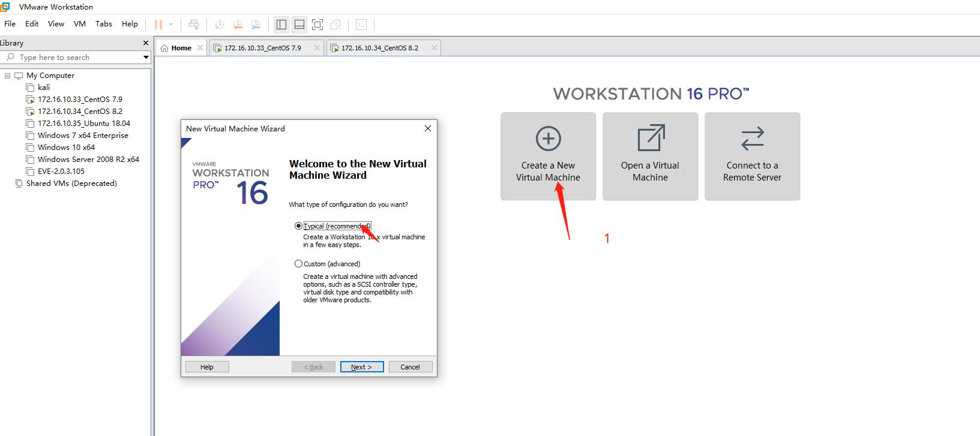Viewport: 980px width, 436px height.
Task: Select the Typical (recommended) radio button
Action: [x=298, y=226]
